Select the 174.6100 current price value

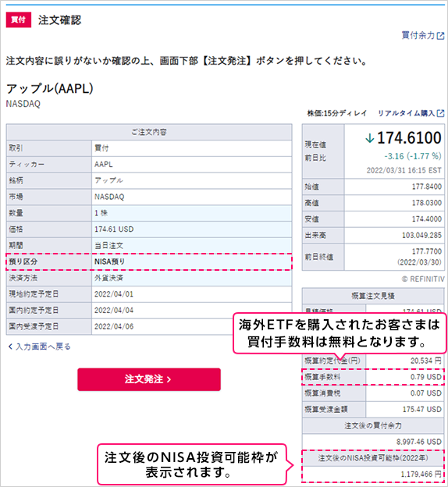(x=409, y=138)
